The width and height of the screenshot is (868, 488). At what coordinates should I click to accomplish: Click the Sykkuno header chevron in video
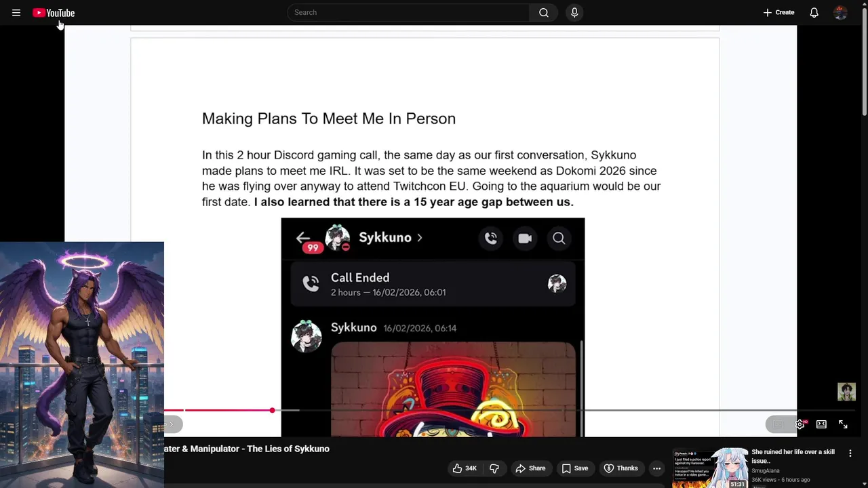[x=419, y=238]
